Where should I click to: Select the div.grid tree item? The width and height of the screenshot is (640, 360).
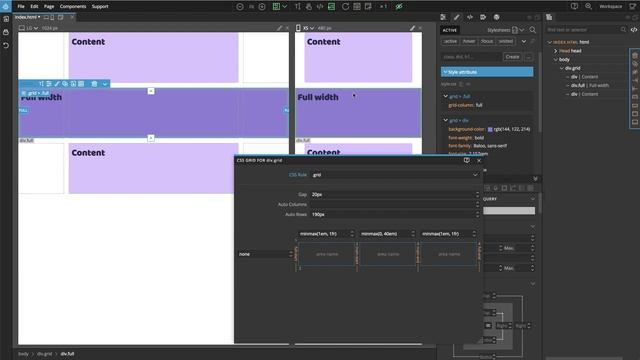coord(573,68)
